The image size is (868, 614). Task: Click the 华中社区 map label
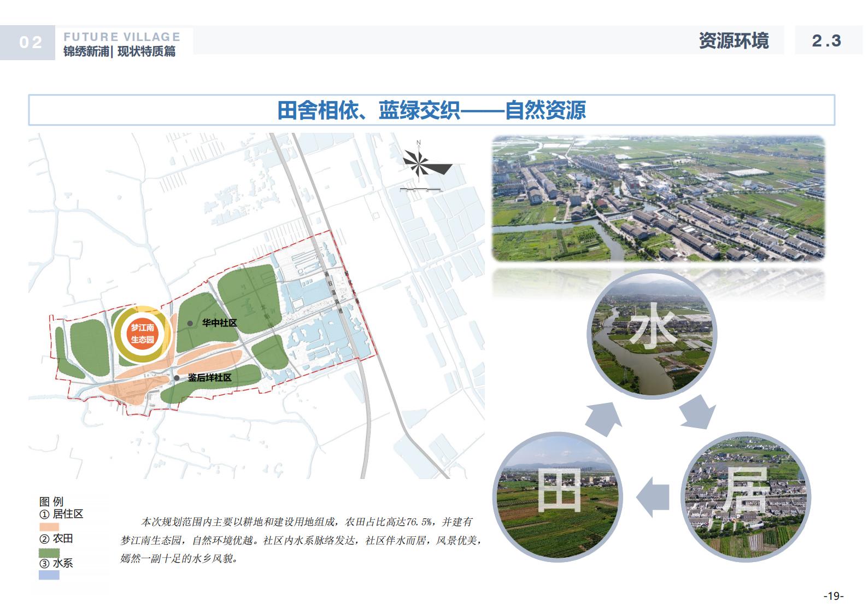click(220, 323)
